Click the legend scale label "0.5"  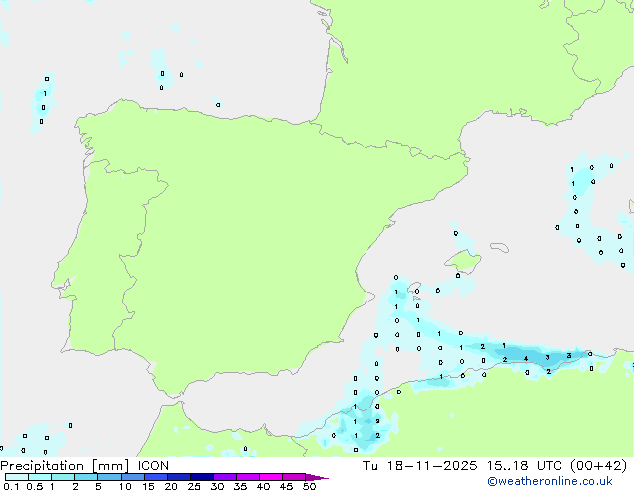35,486
